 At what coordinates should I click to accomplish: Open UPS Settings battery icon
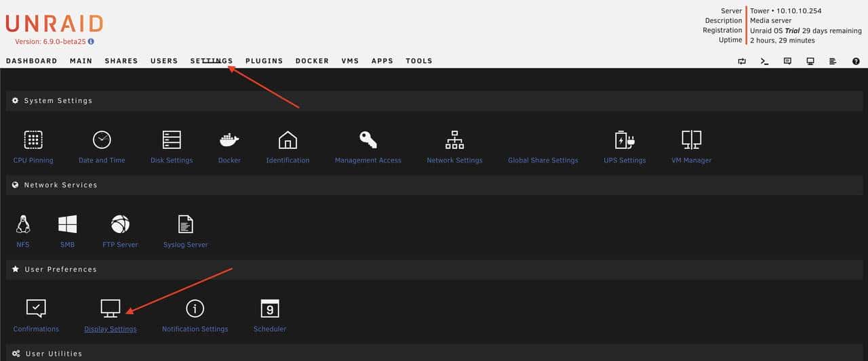click(x=624, y=140)
